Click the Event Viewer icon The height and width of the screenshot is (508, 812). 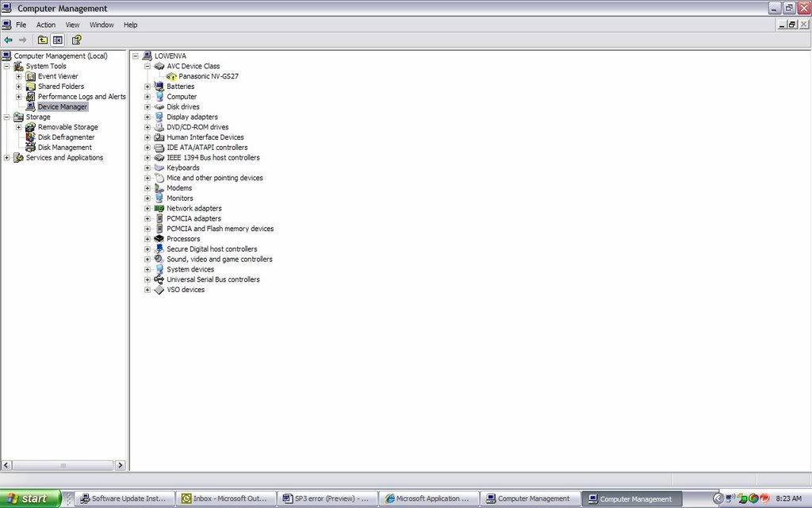tap(30, 76)
